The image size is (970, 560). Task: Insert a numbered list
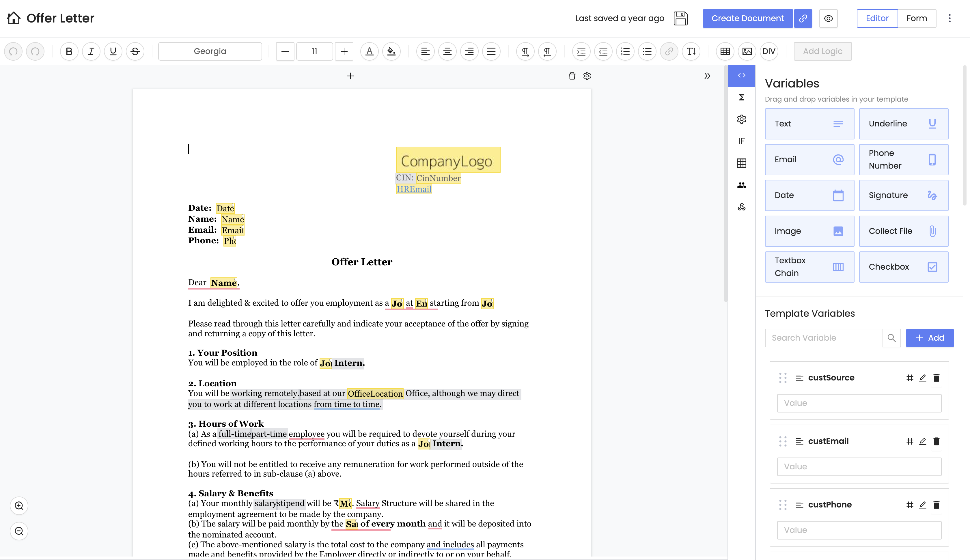point(625,51)
